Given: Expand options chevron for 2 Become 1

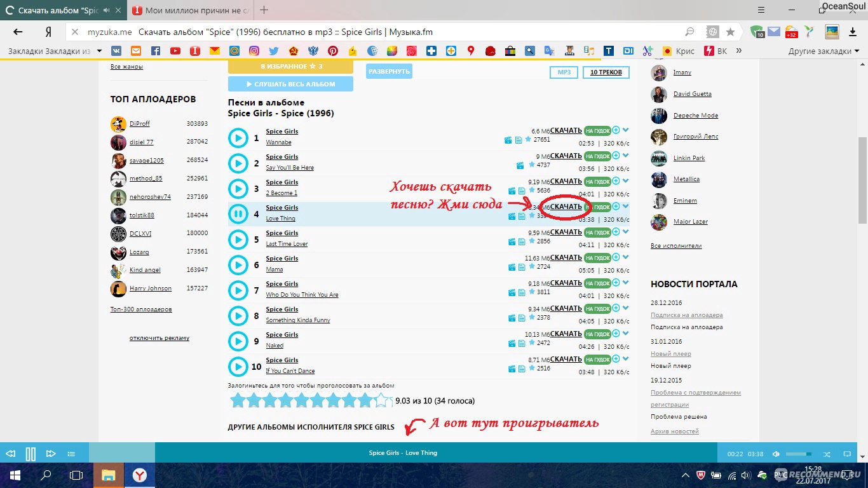Looking at the screenshot, I should (x=626, y=180).
